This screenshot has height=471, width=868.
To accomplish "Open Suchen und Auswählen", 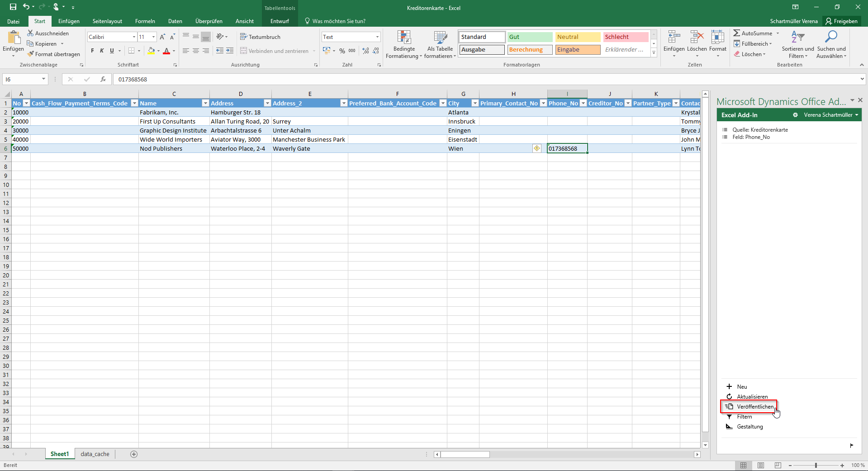I will coord(831,44).
